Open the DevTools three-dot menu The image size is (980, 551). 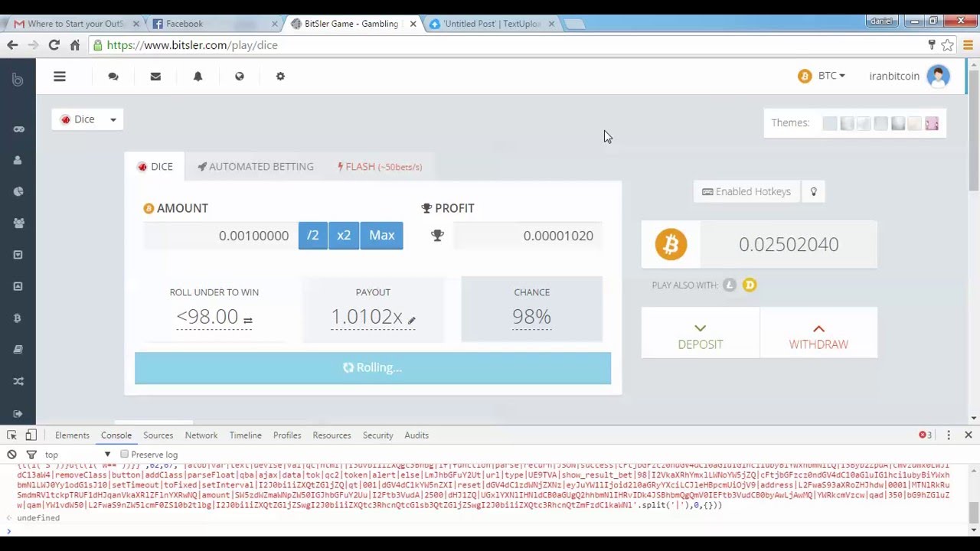949,435
